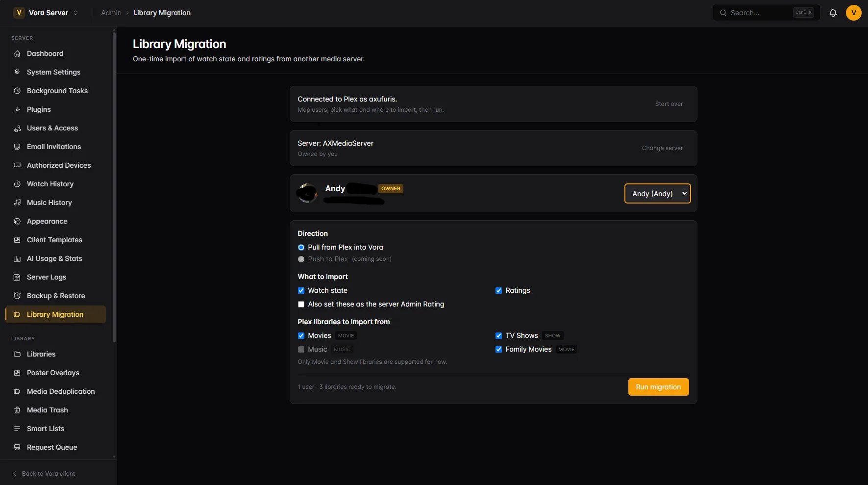Click the Start over link
Screen dimensions: 868x485
pyautogui.click(x=669, y=104)
